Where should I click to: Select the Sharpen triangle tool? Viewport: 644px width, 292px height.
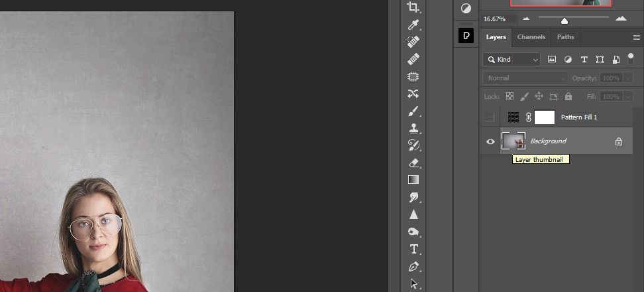pyautogui.click(x=413, y=214)
